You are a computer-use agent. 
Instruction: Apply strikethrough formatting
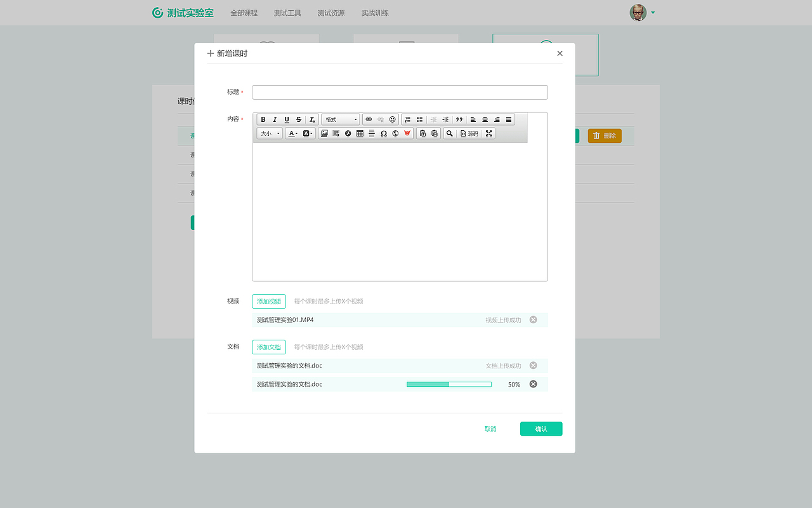[x=299, y=119]
